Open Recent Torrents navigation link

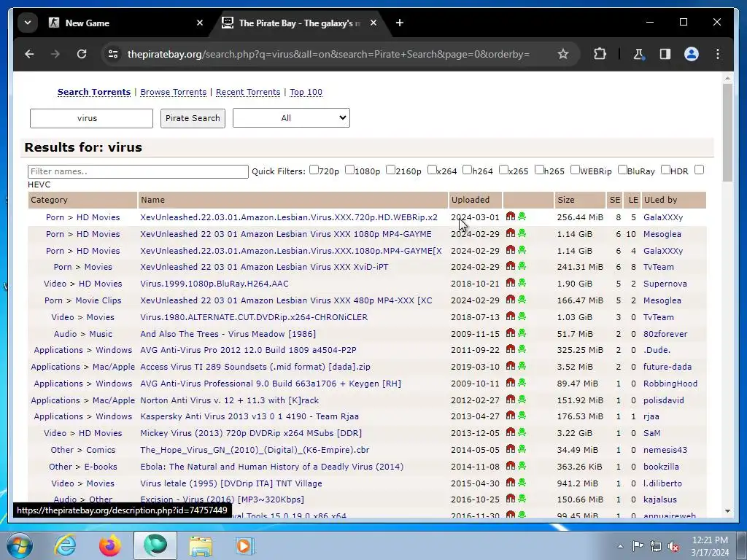(x=248, y=92)
